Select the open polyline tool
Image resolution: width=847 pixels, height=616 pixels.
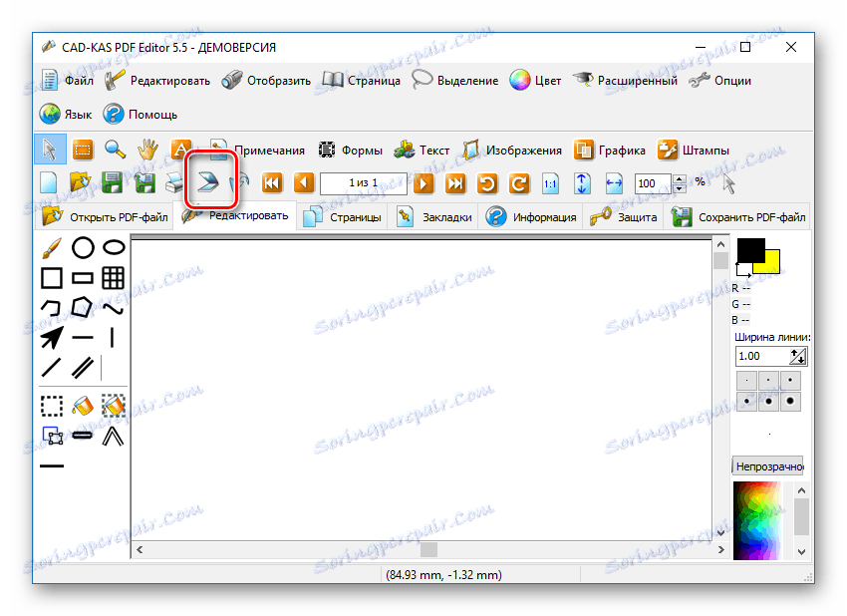(52, 308)
